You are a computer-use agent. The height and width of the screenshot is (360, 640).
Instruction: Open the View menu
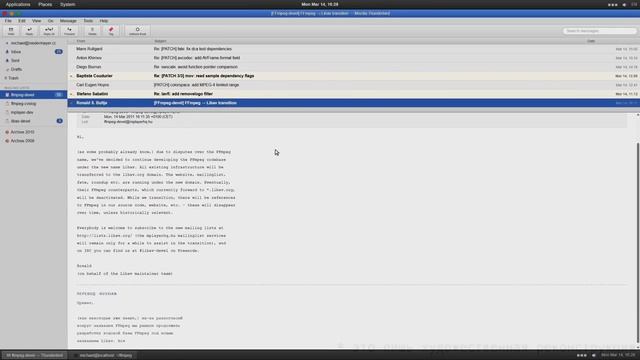(36, 21)
